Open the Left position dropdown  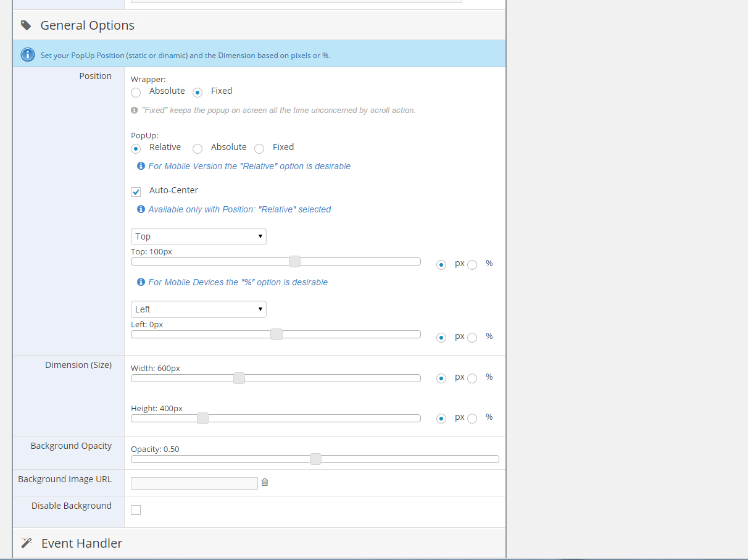198,309
